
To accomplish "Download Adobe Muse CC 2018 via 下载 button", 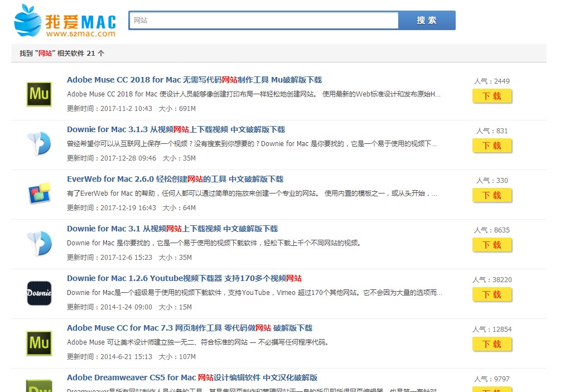I will coord(492,96).
